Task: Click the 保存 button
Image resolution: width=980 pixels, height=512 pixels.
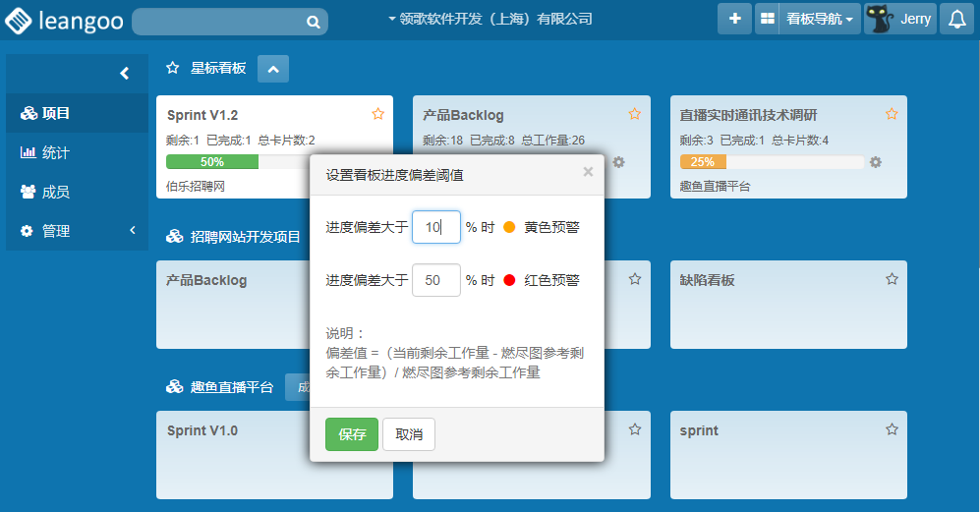Action: coord(352,434)
